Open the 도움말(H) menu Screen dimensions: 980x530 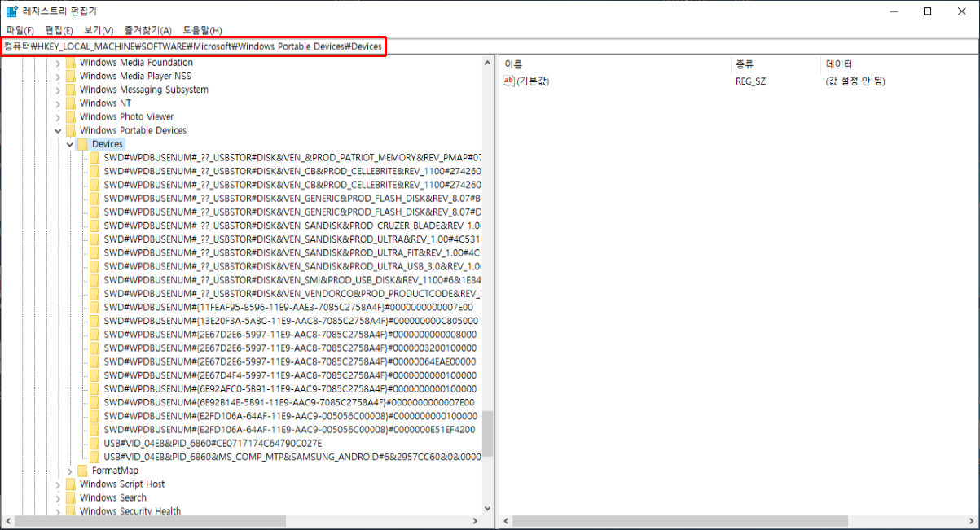coord(202,30)
